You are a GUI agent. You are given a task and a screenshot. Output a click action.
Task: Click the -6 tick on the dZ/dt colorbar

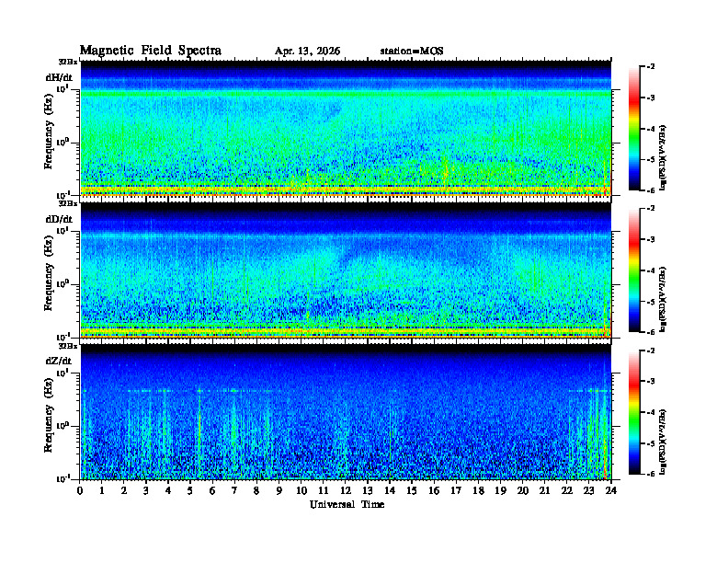pyautogui.click(x=651, y=474)
